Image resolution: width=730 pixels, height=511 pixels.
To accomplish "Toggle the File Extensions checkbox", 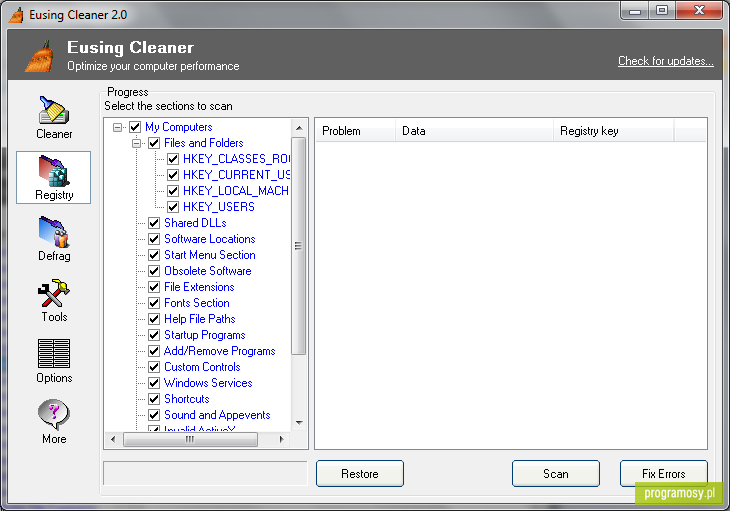I will point(154,287).
